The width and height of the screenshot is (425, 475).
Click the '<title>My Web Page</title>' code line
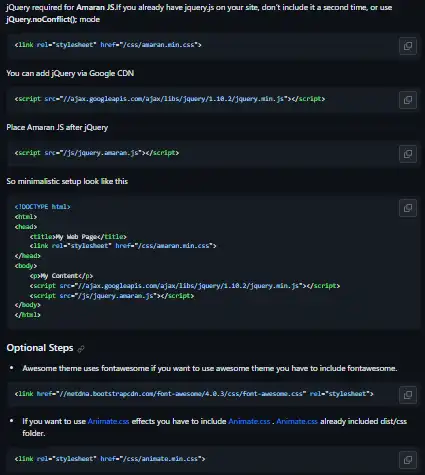pyautogui.click(x=78, y=237)
